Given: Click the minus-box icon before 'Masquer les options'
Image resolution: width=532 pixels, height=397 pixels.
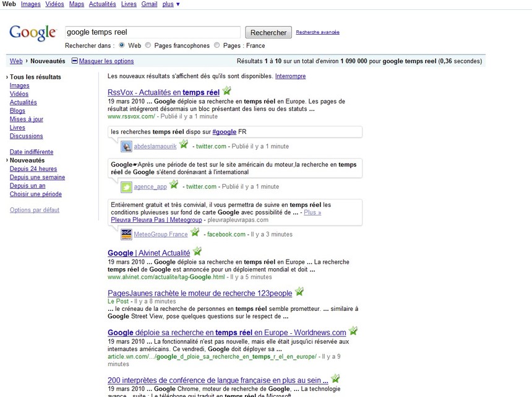Looking at the screenshot, I should (75, 60).
